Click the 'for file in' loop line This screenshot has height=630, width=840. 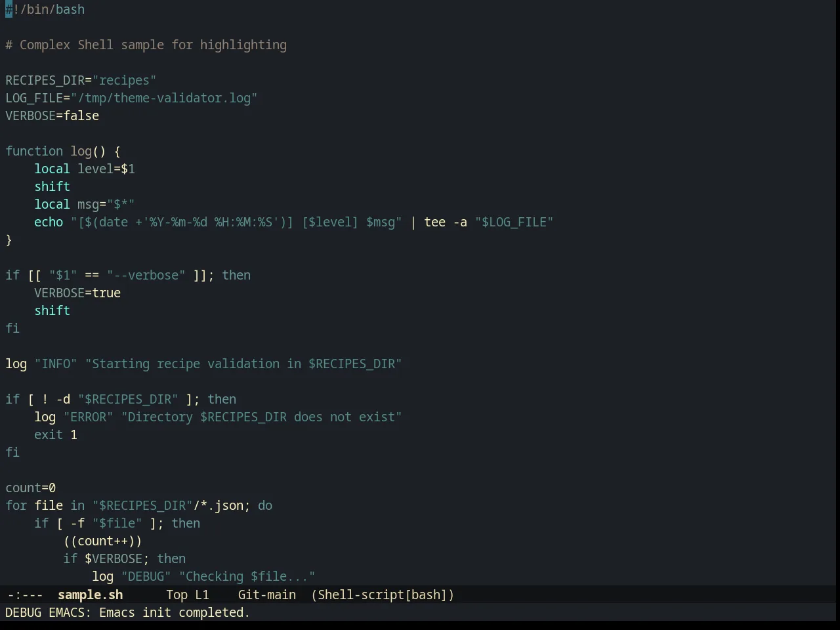coord(139,505)
